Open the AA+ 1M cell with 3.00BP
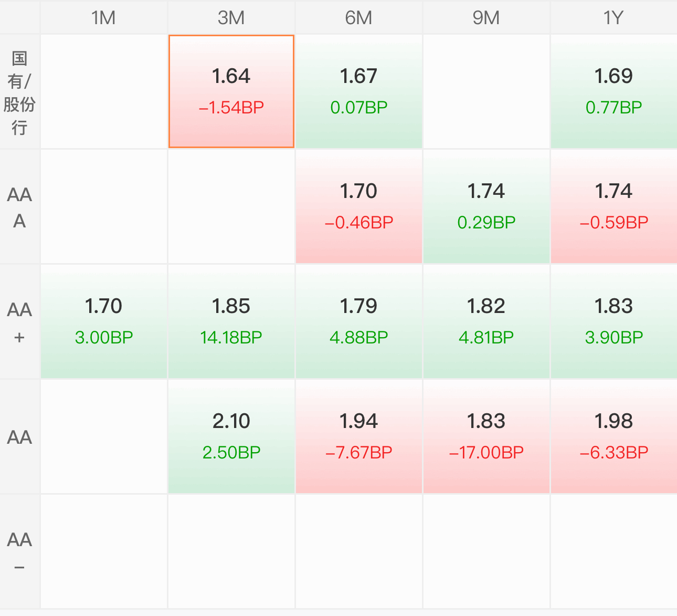 pos(103,321)
